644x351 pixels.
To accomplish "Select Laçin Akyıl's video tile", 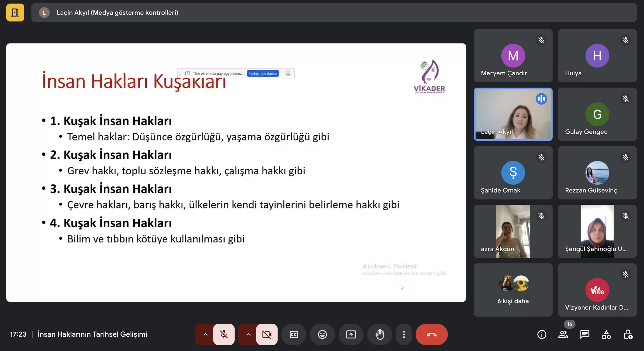I will (x=513, y=114).
